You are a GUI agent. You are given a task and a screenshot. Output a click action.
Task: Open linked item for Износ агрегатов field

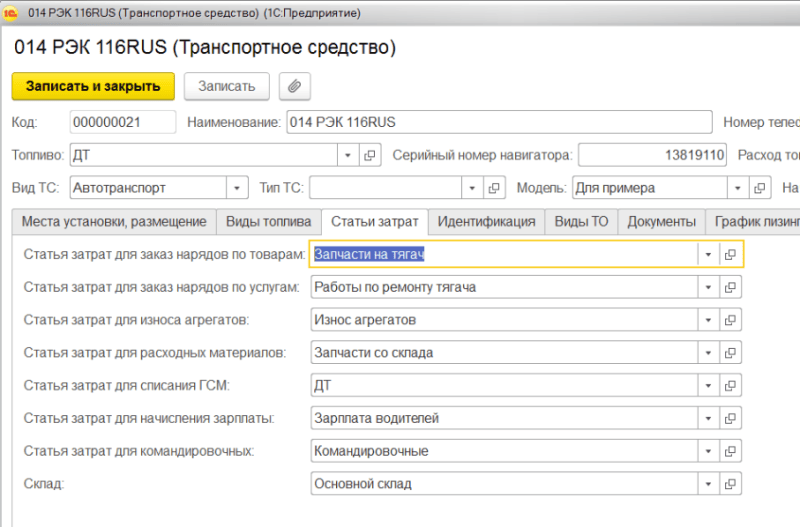tap(731, 320)
